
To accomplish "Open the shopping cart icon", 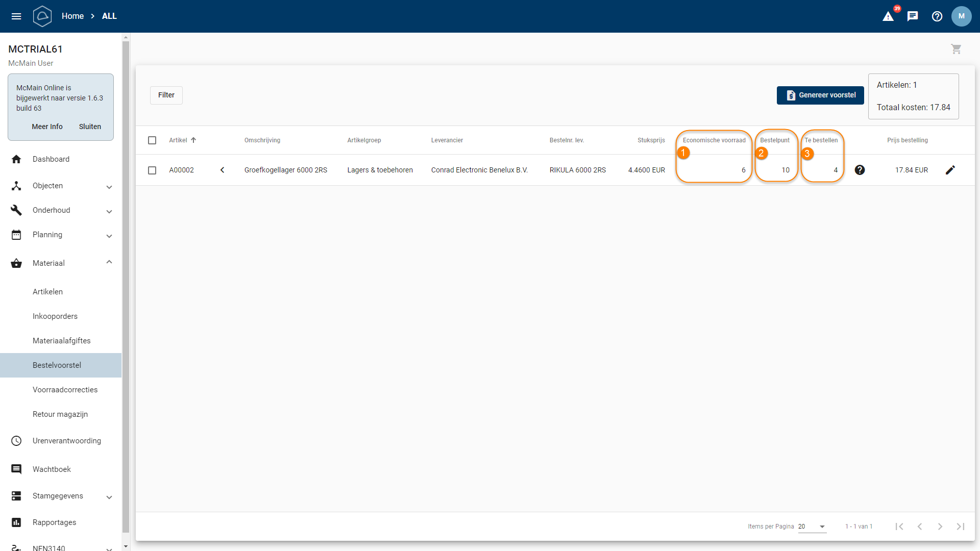I will click(x=956, y=49).
